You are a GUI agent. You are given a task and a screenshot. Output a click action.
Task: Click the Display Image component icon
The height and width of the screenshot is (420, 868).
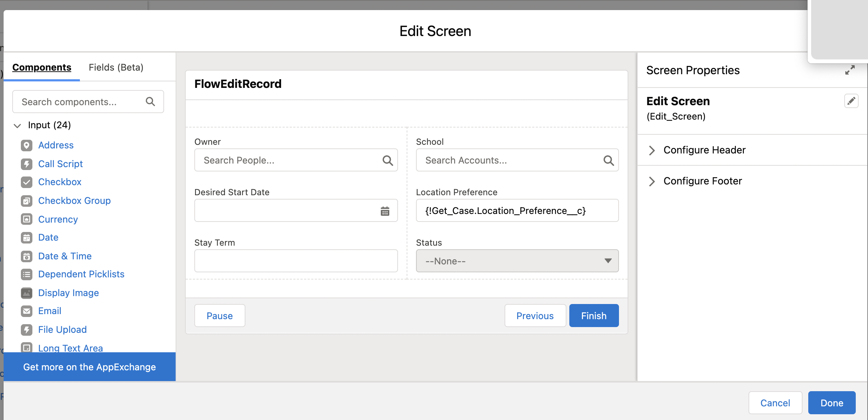pos(27,292)
